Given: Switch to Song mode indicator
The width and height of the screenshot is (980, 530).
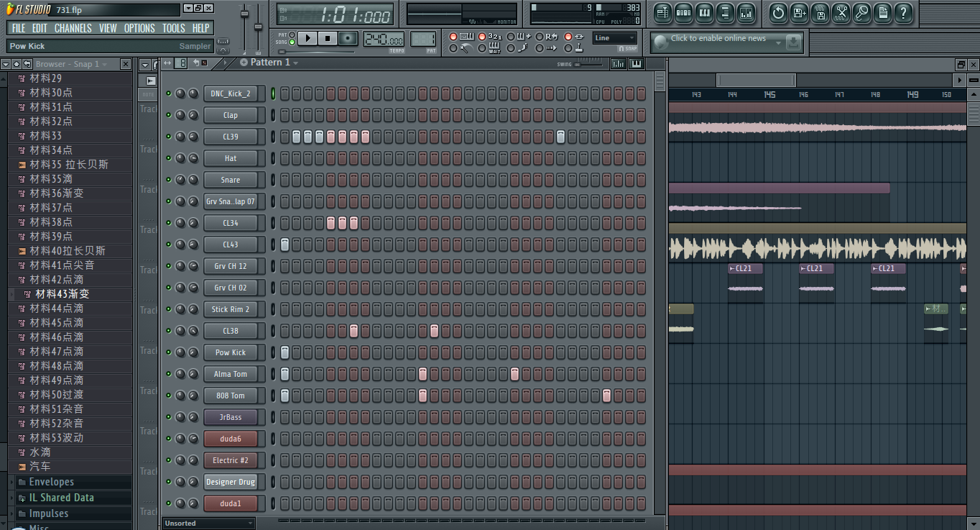Looking at the screenshot, I should pos(292,42).
